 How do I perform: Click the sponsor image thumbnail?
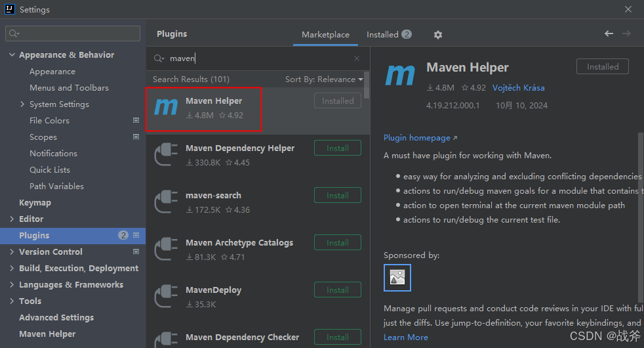coord(397,278)
